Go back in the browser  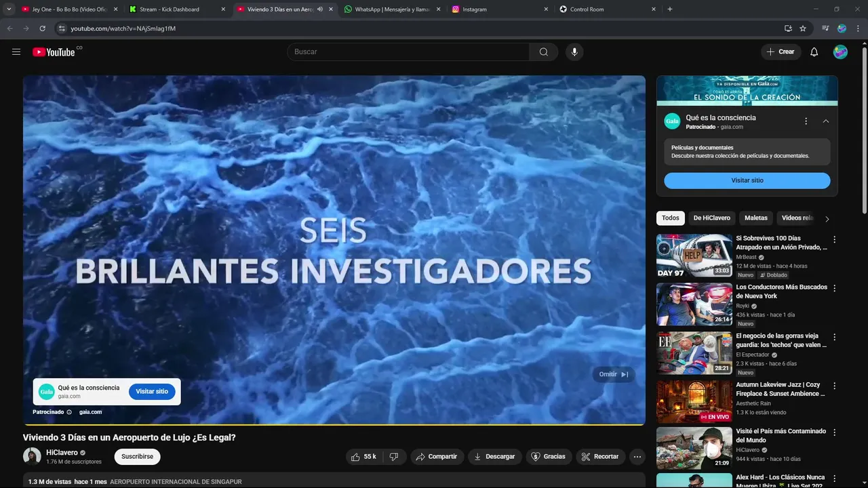pyautogui.click(x=9, y=28)
